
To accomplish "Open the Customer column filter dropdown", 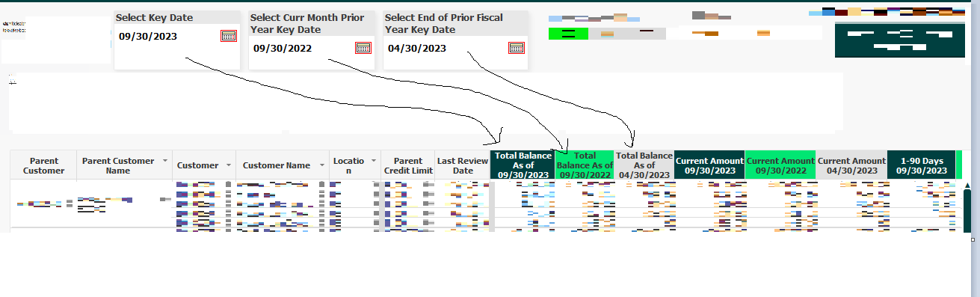I will [226, 165].
